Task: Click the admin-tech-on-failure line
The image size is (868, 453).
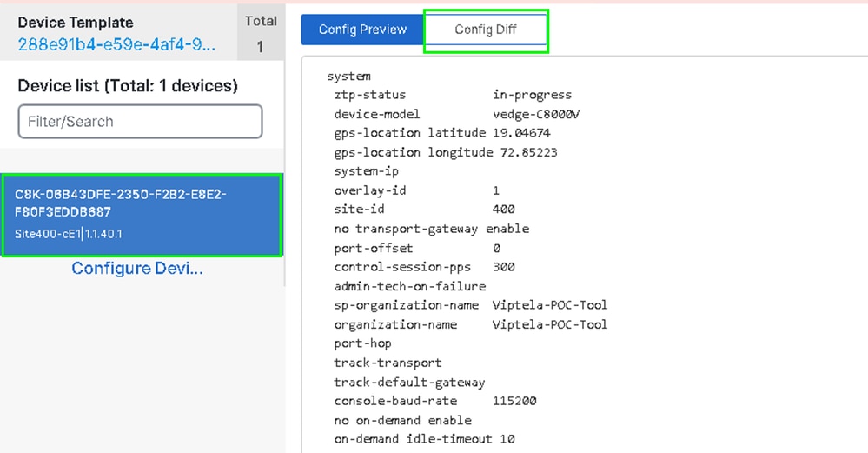Action: tap(409, 286)
